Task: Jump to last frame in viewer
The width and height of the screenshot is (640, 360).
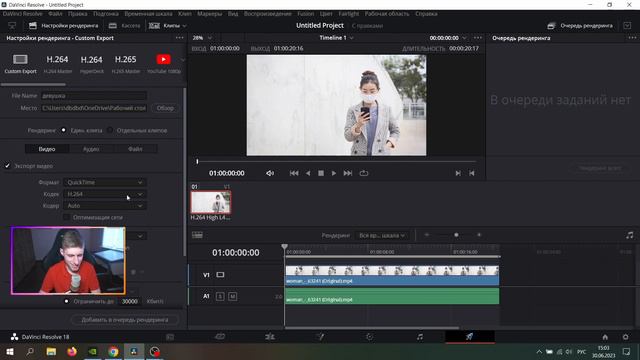Action: coord(348,173)
